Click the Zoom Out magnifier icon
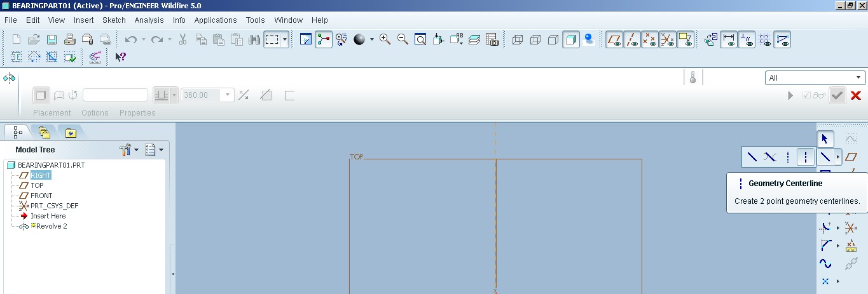This screenshot has width=868, height=294. [x=403, y=39]
